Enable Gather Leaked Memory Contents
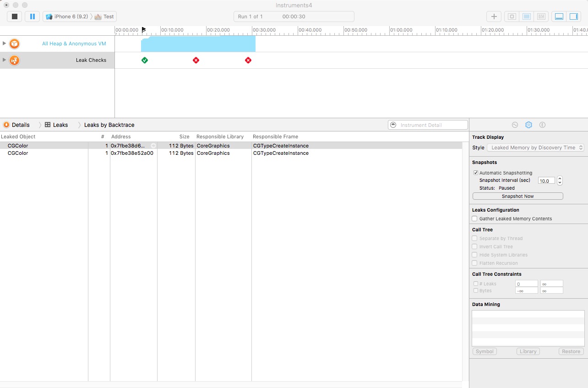 475,219
